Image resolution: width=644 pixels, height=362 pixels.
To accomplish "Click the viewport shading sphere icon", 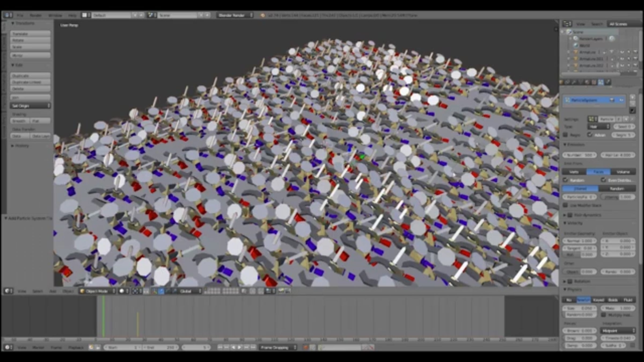I will coord(122,291).
